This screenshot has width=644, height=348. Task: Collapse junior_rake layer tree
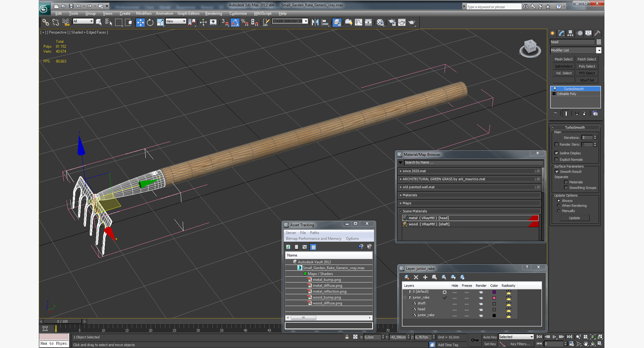405,298
